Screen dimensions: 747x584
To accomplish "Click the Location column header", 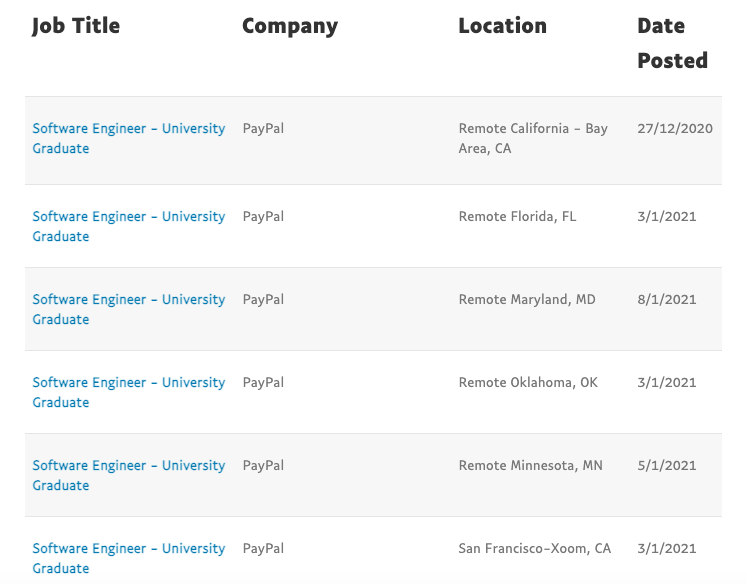I will [x=502, y=26].
